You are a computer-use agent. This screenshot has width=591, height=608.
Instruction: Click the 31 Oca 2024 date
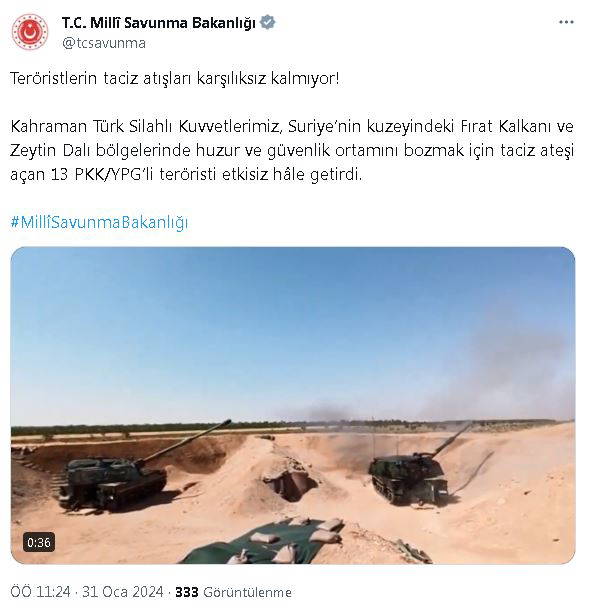(123, 592)
